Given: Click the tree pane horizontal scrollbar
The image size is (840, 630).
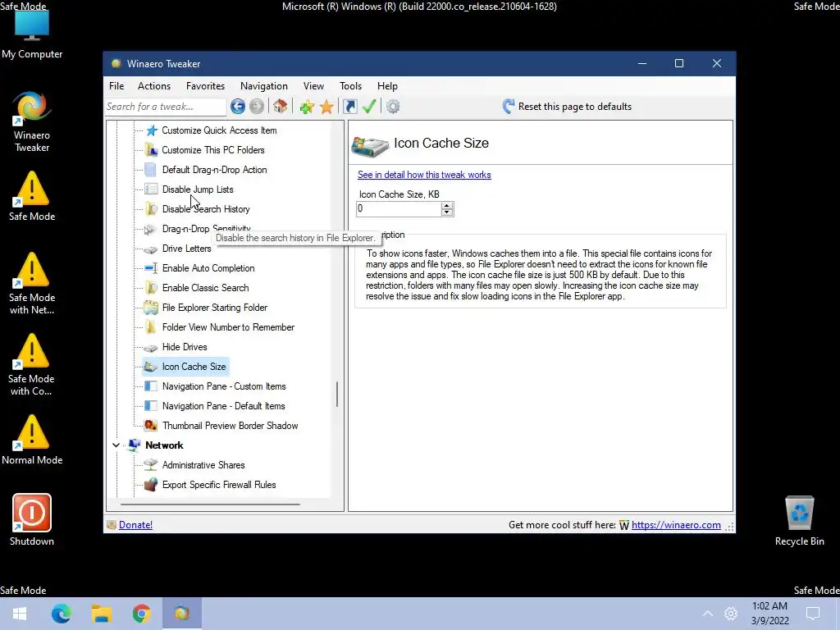Looking at the screenshot, I should 210,504.
